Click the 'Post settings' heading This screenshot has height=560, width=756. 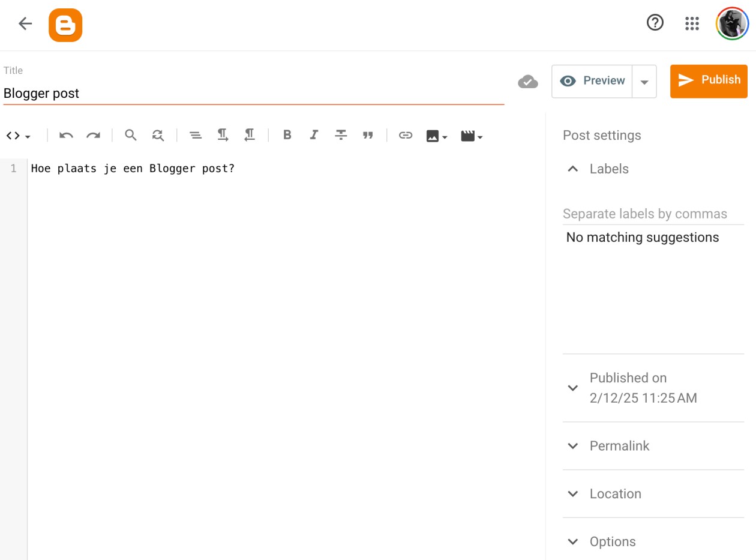coord(602,136)
